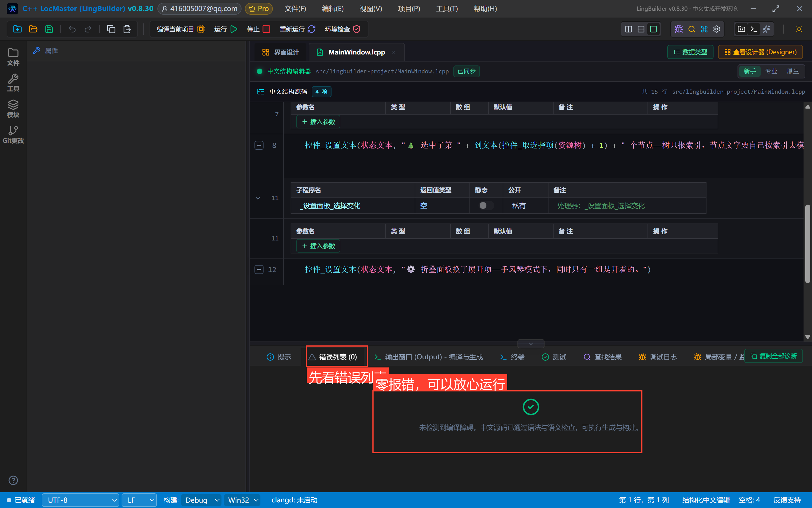Open the 模块 sidebar panel
Image resolution: width=812 pixels, height=508 pixels.
[x=13, y=109]
